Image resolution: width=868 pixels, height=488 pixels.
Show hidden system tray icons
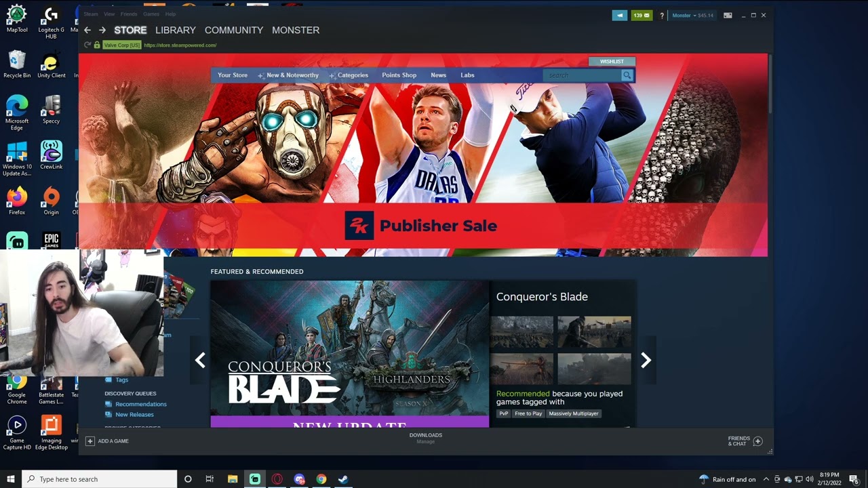coord(766,479)
